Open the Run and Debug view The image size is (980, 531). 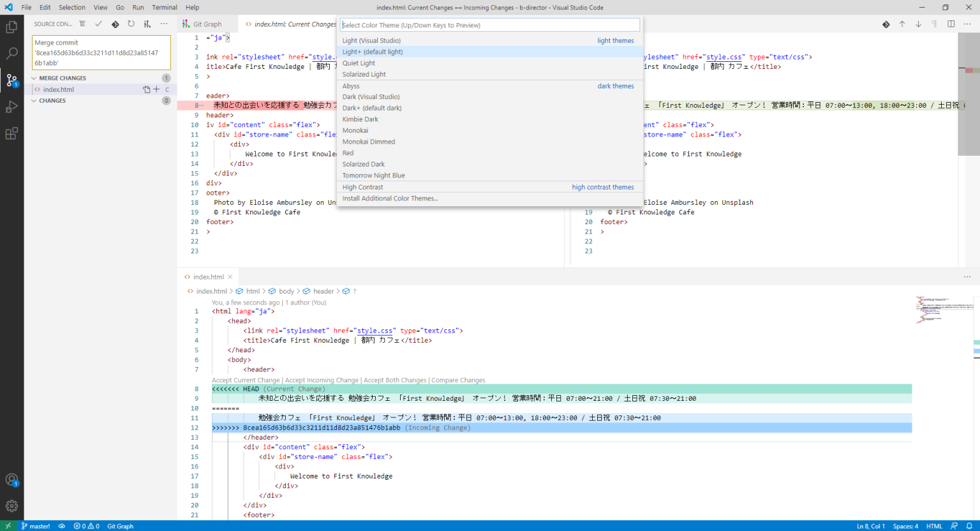pyautogui.click(x=11, y=107)
